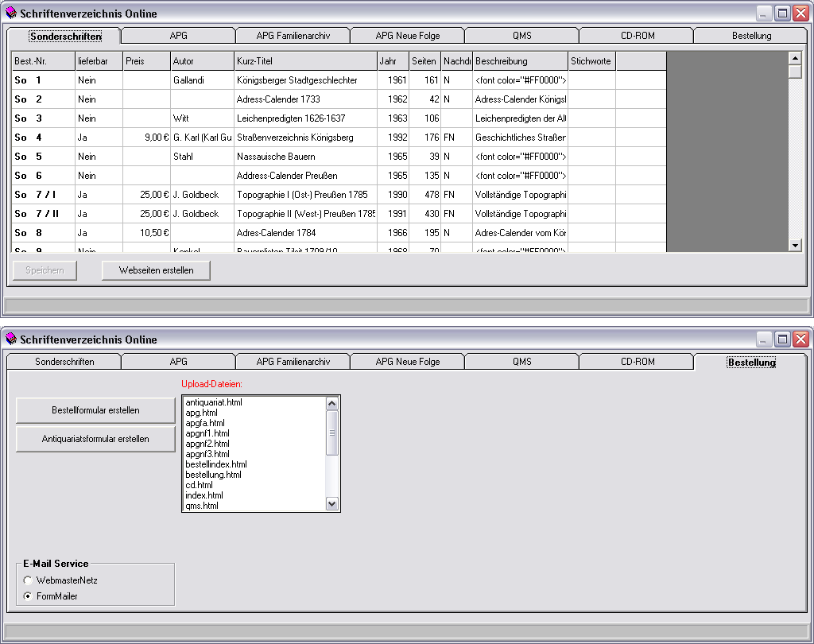Click the Upload-Dateien list scroll-down arrow
Viewport: 814px width, 644px height.
332,503
